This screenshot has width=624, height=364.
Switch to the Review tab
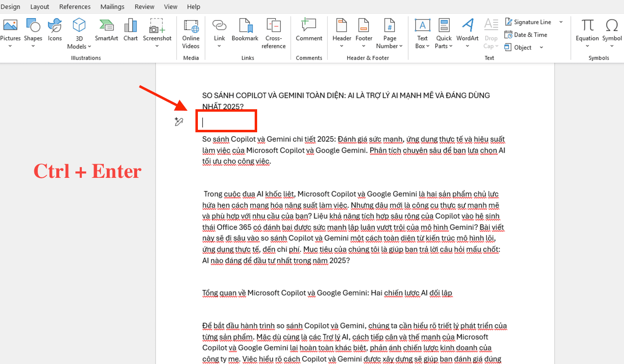[x=144, y=6]
